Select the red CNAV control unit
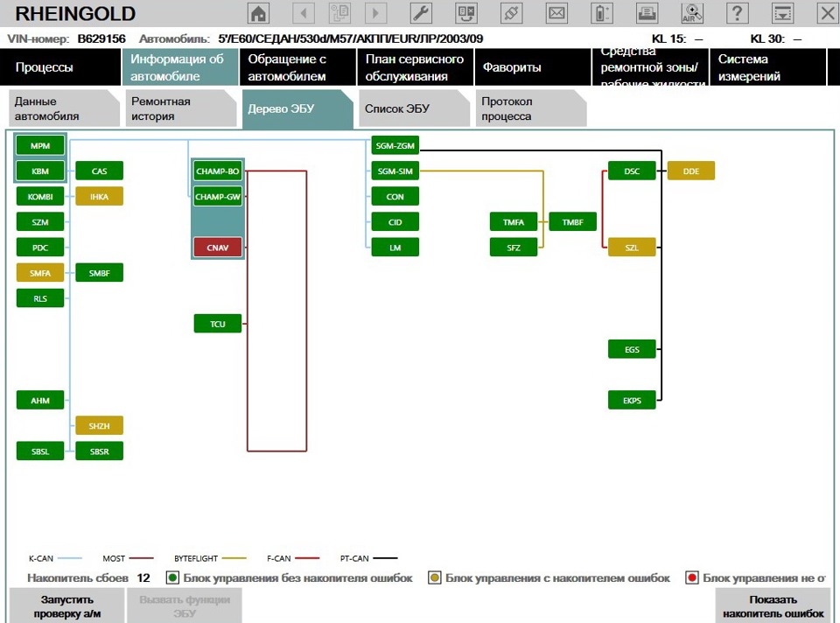The height and width of the screenshot is (623, 840). point(218,248)
